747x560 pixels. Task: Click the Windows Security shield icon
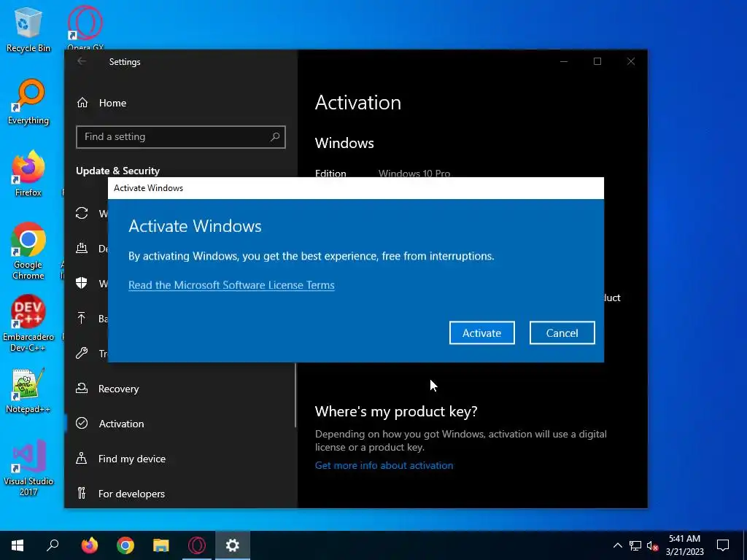pos(82,283)
